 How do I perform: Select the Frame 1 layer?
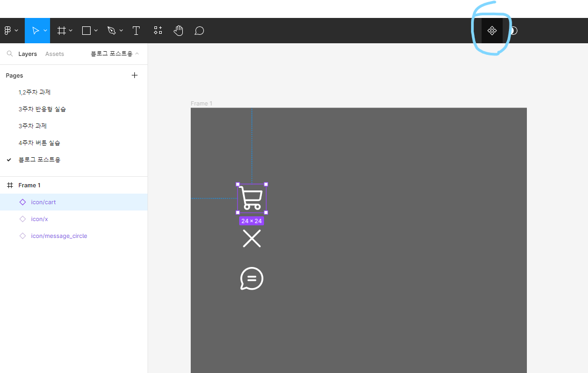[x=74, y=185]
